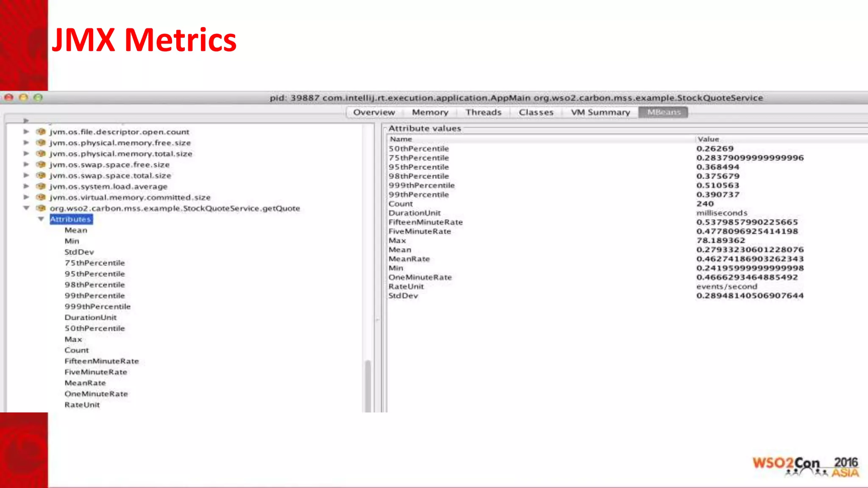Expand jvm.os.swap.space.total.size node
The image size is (868, 488).
click(26, 175)
